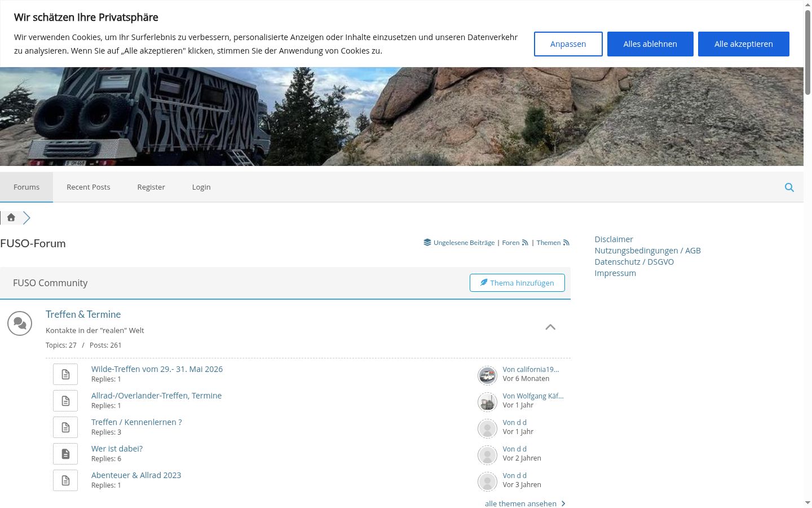
Task: Click Thema hinzufügen button
Action: pyautogui.click(x=517, y=283)
